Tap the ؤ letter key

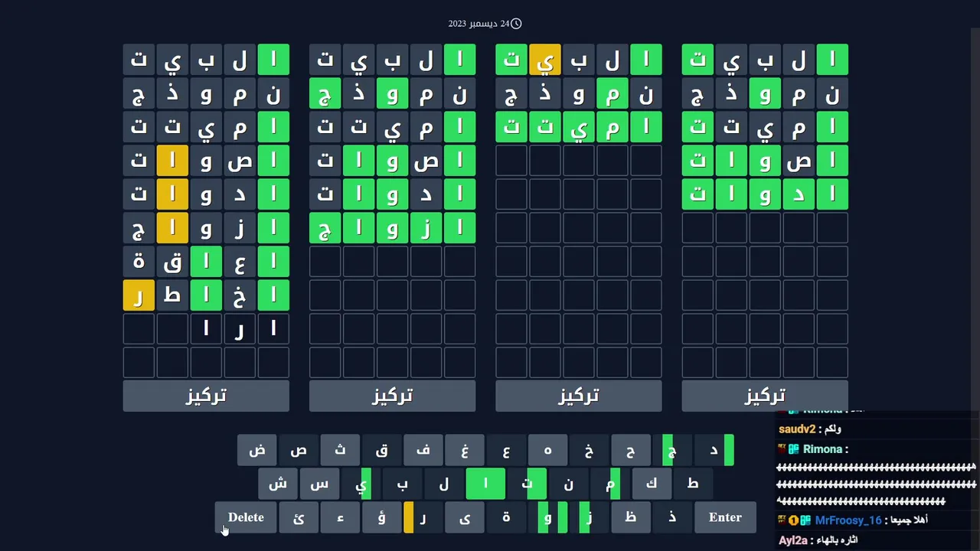[x=381, y=517]
